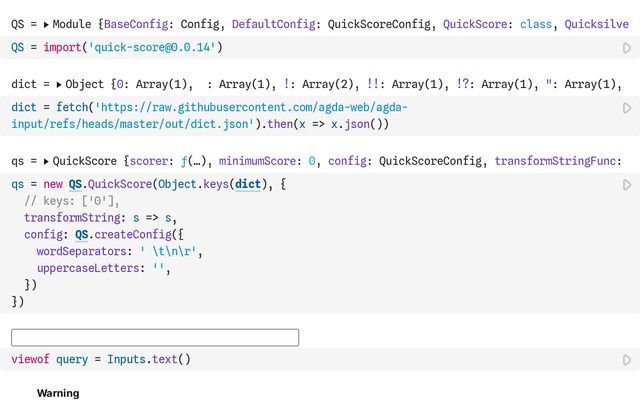Run the new QuickScore cell play icon
Viewport: 640px width, 400px height.
627,184
